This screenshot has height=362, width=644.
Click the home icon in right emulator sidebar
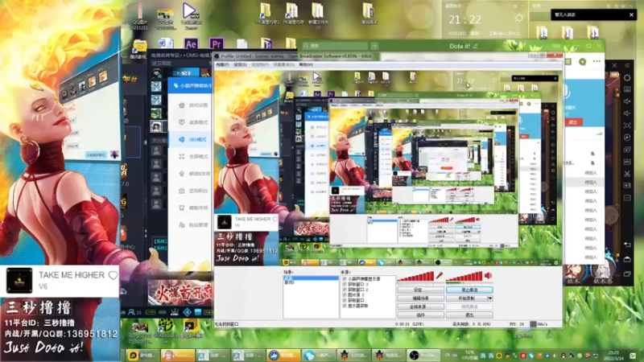click(627, 259)
